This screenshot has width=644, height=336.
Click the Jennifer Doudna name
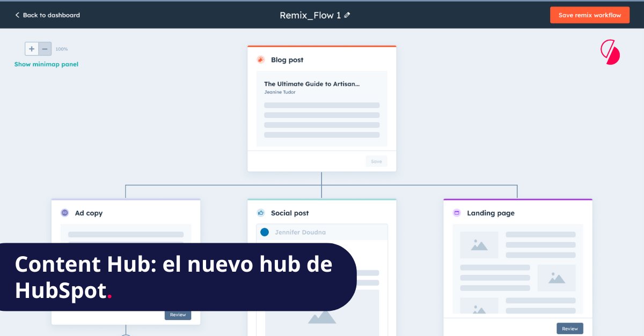click(x=300, y=232)
